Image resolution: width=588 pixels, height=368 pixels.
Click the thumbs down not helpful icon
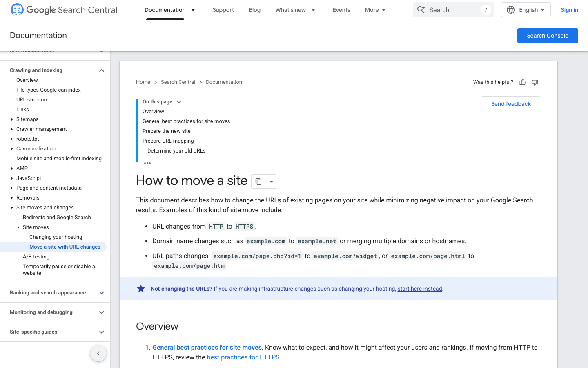[535, 82]
